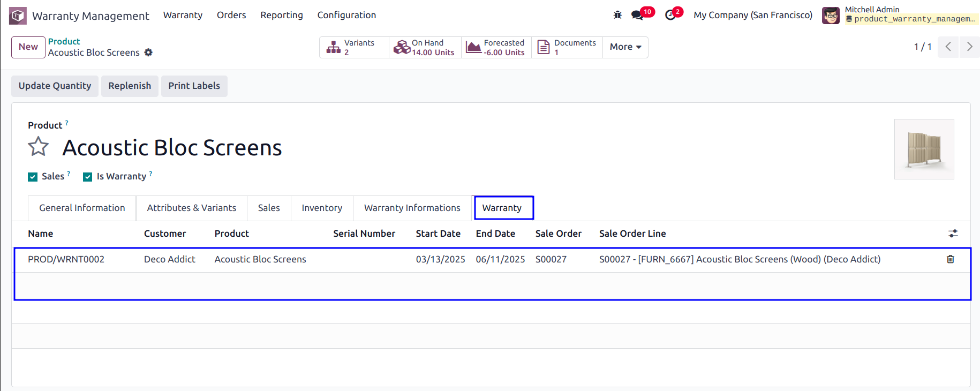Click Acoustic Bloc Screens product cell in row
This screenshot has height=391, width=980.
point(260,259)
